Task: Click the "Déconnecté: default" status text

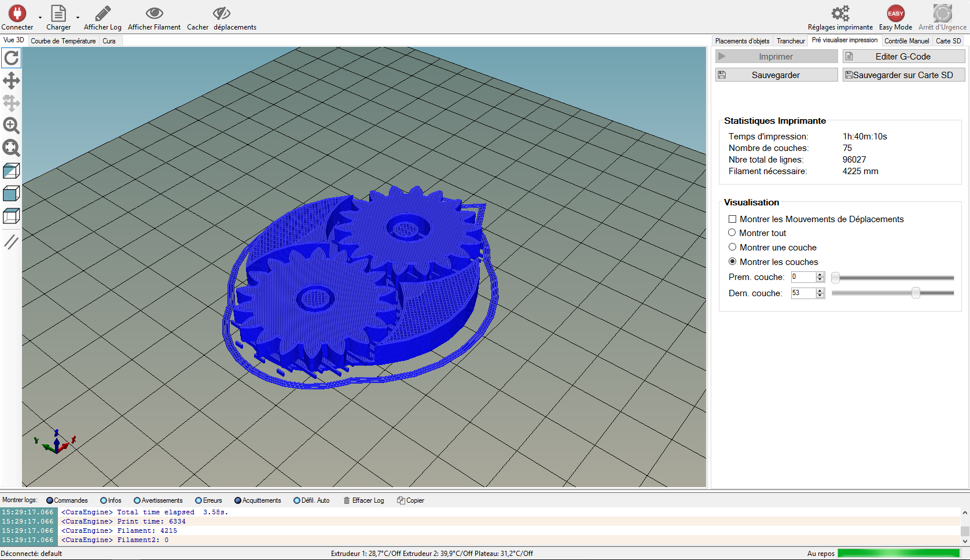Action: [x=31, y=554]
